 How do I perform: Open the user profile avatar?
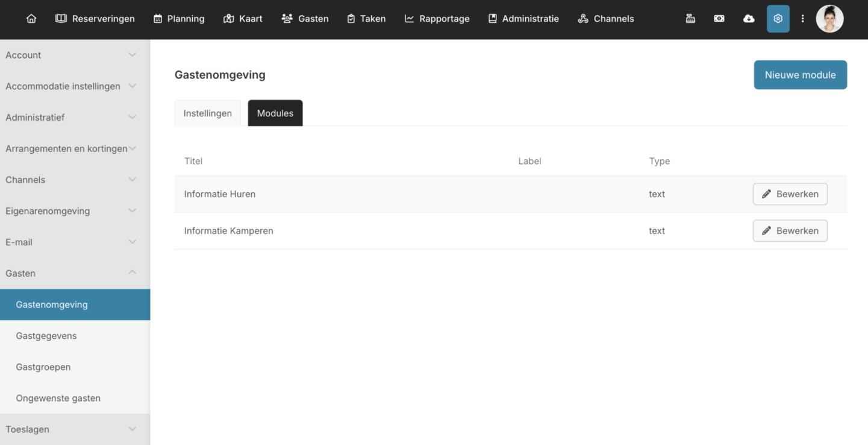(x=829, y=19)
